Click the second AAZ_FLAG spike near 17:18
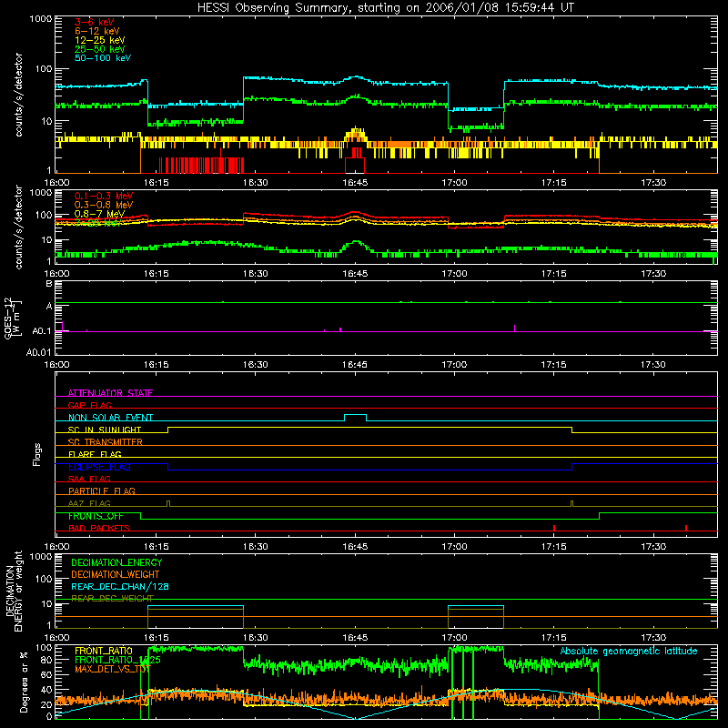Viewport: 728px width, 728px height. [572, 504]
